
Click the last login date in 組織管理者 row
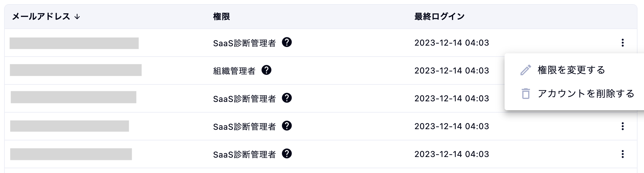tap(452, 71)
